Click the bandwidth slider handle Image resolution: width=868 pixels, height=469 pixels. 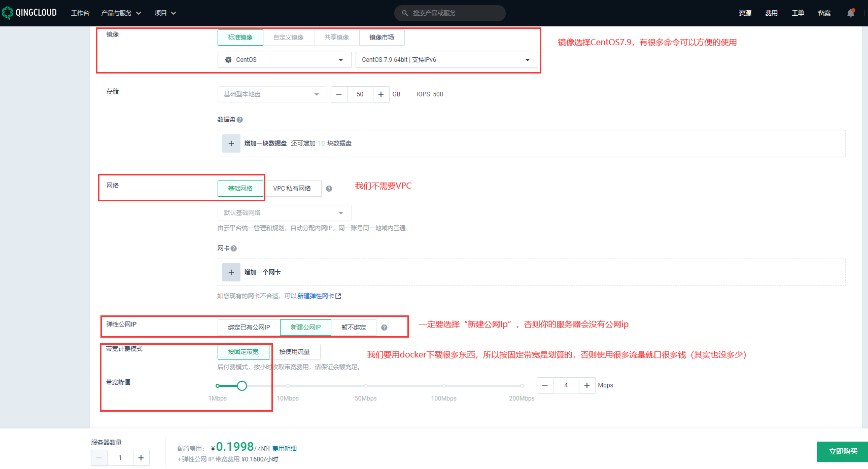click(x=242, y=386)
